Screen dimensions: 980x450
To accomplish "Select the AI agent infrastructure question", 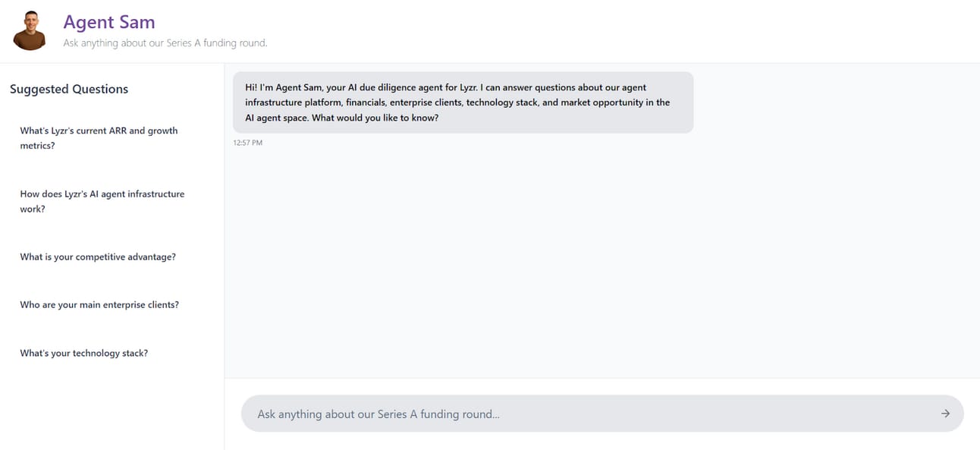I will click(x=102, y=201).
